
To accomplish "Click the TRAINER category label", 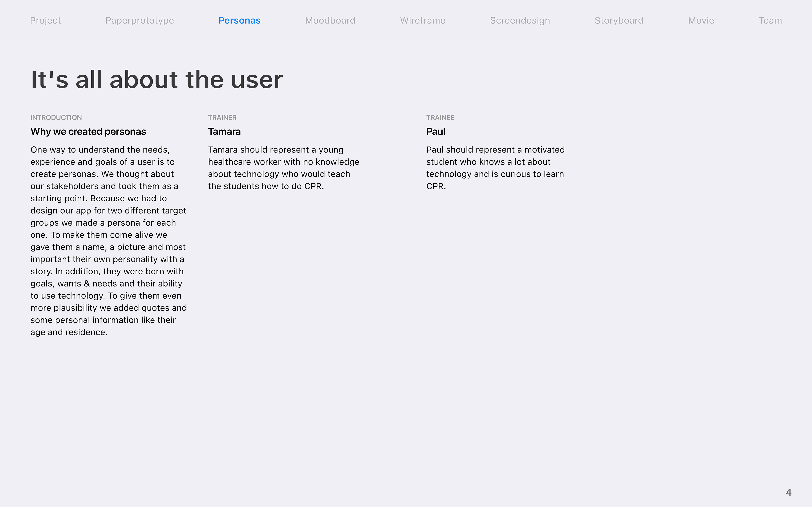I will (222, 117).
